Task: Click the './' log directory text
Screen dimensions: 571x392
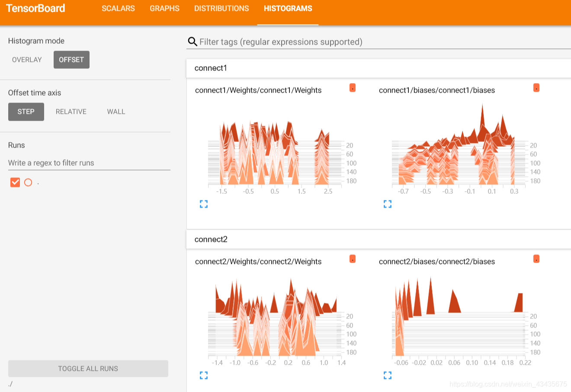Action: point(10,384)
